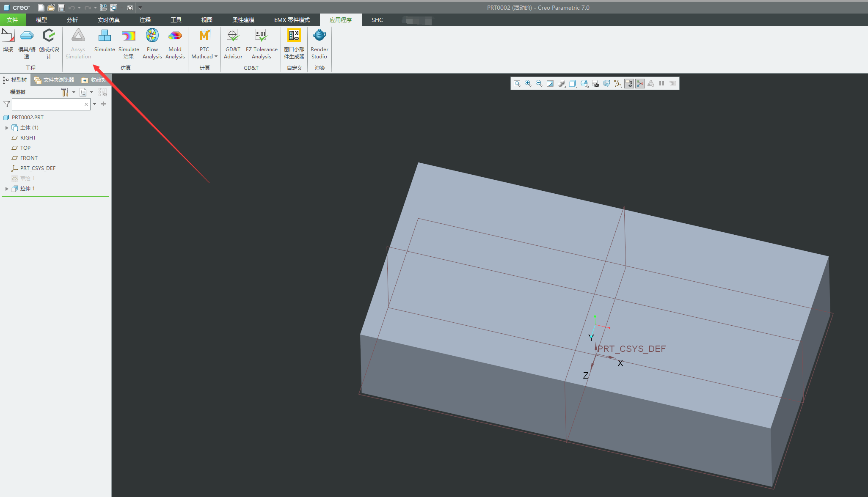Toggle perspective view in graphics toolbar
Image resolution: width=868 pixels, height=497 pixels.
[x=606, y=83]
